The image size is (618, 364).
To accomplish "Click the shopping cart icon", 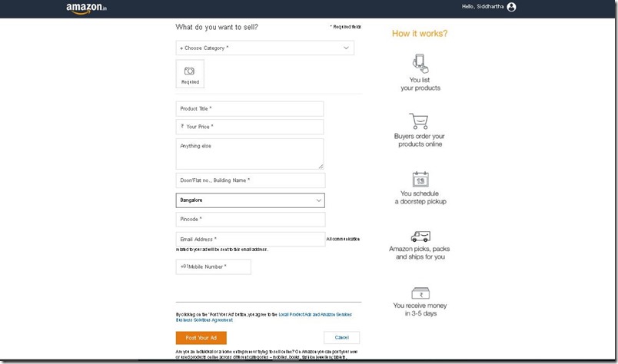I will pyautogui.click(x=420, y=121).
